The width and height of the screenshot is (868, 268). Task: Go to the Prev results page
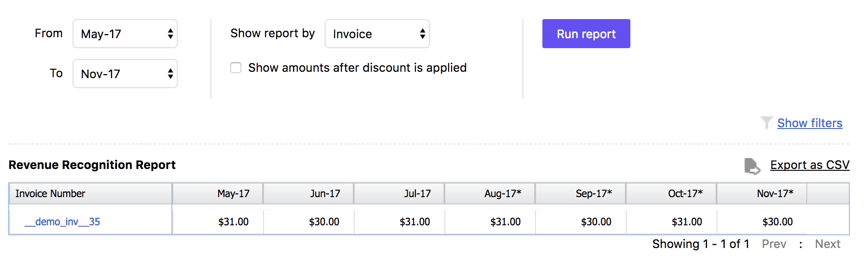tap(774, 244)
